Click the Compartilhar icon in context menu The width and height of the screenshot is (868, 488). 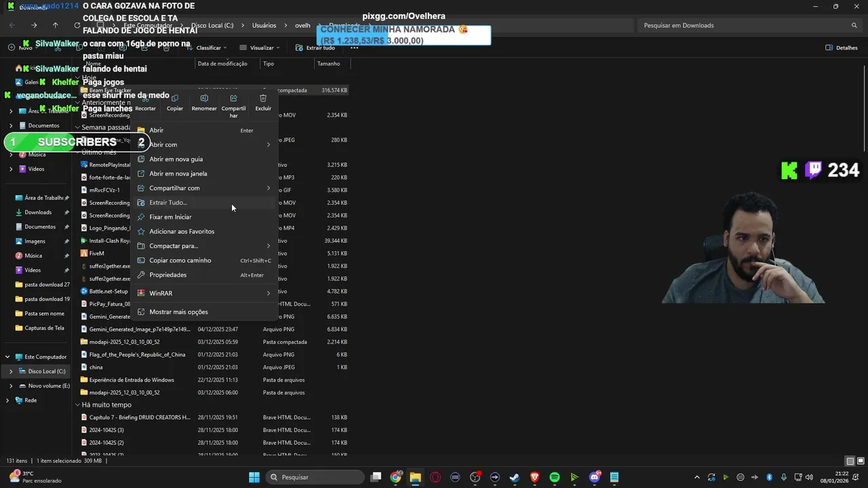tap(233, 98)
